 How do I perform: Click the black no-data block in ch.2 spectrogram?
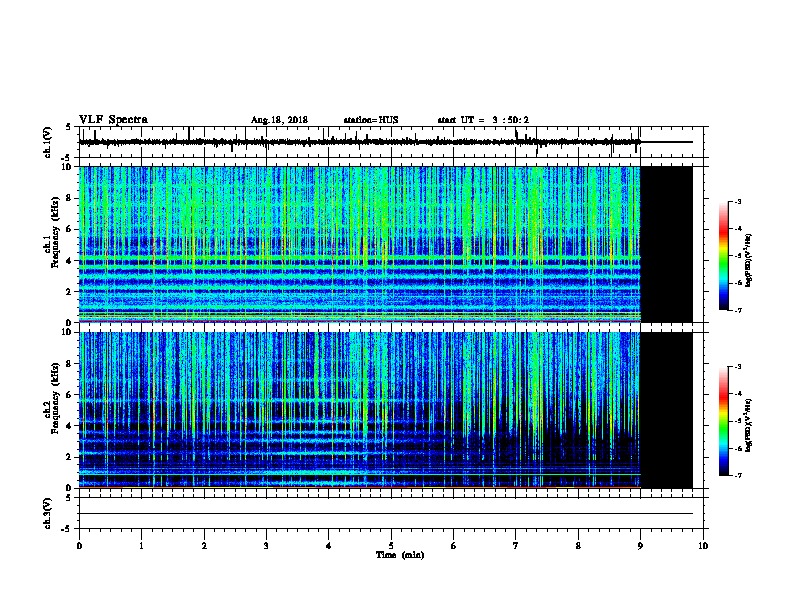point(666,410)
